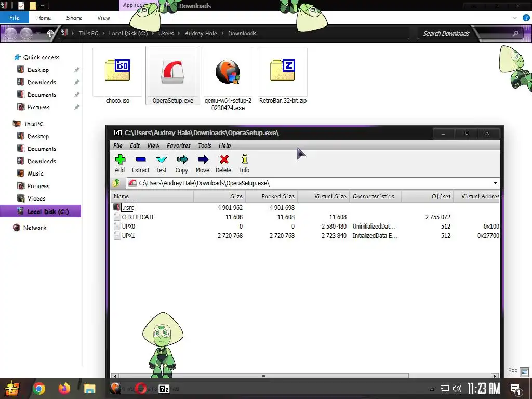
Task: Click the Search Downloads field
Action: pos(469,33)
